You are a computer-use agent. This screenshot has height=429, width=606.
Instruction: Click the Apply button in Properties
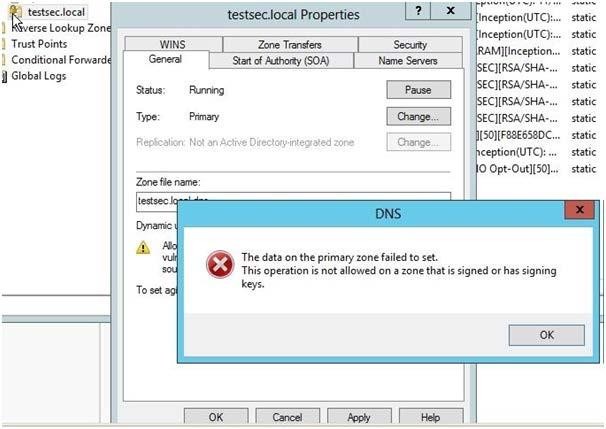click(359, 417)
